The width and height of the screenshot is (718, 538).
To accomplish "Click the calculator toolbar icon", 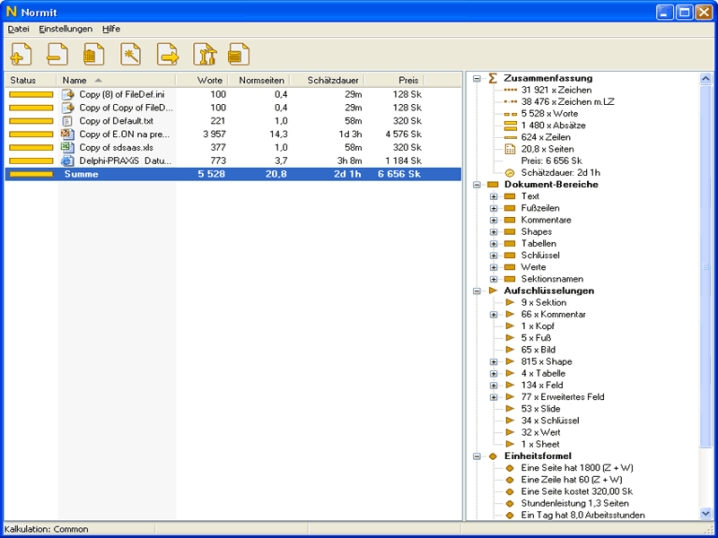I will coord(238,53).
